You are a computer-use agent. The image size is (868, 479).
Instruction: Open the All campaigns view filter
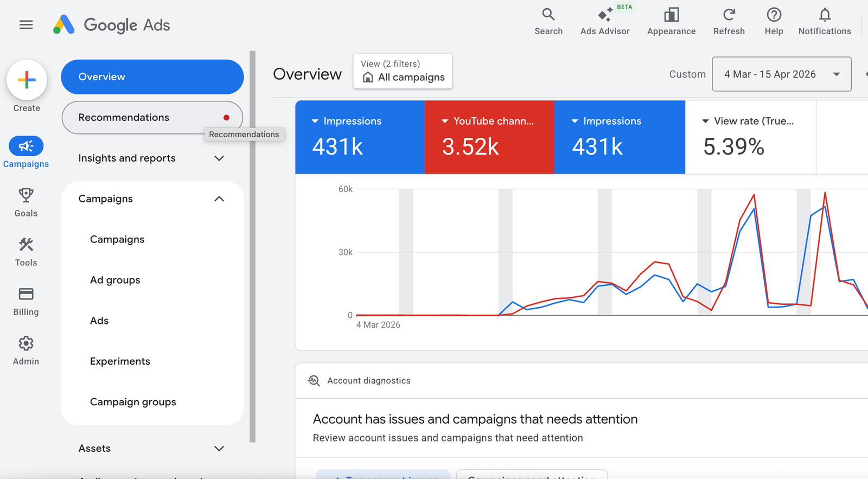point(403,71)
